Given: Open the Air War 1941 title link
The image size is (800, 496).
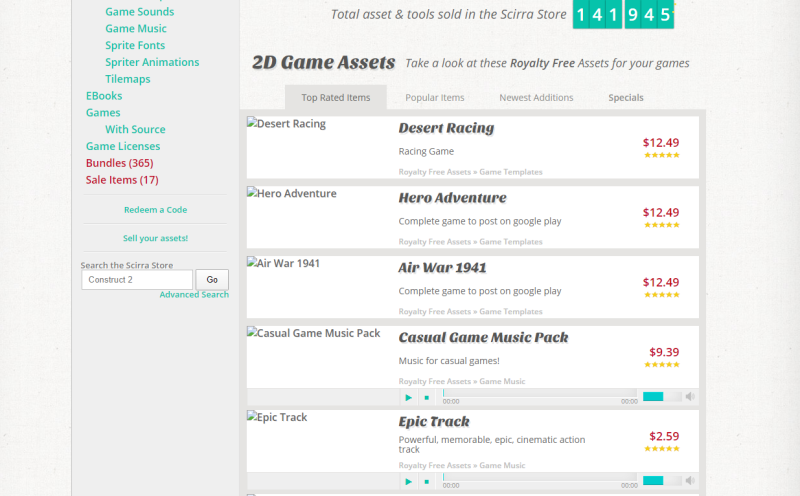Looking at the screenshot, I should tap(442, 268).
